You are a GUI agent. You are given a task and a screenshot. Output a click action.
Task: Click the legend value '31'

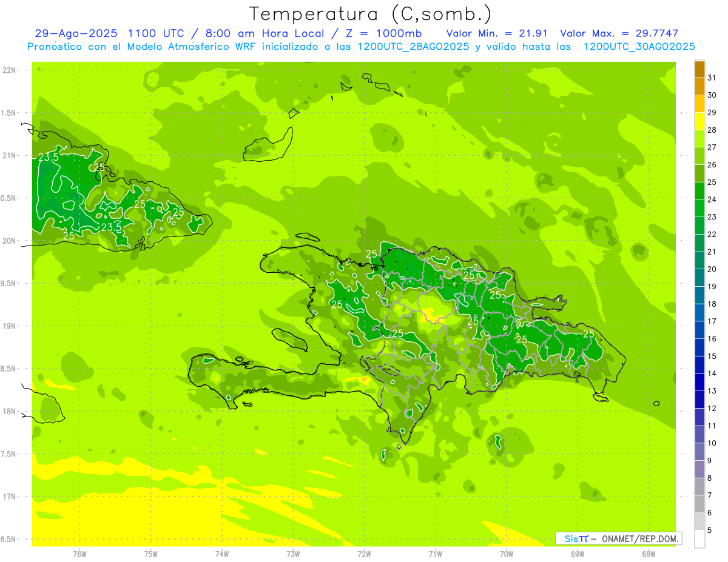click(x=712, y=78)
